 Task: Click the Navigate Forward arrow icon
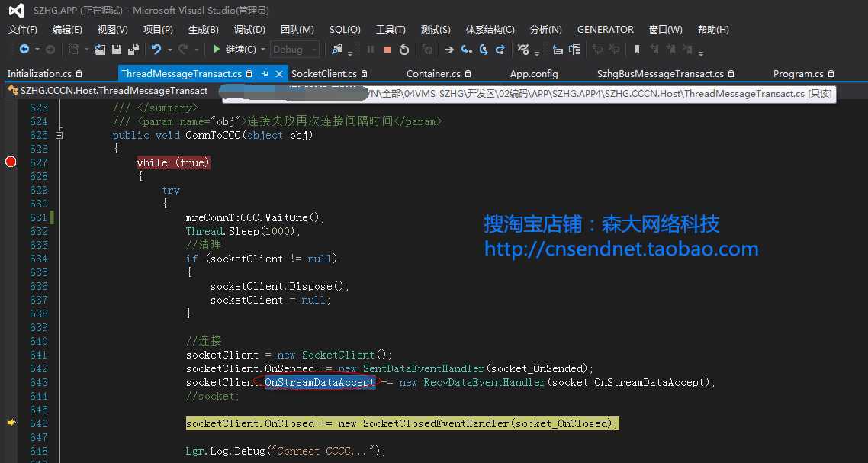50,50
